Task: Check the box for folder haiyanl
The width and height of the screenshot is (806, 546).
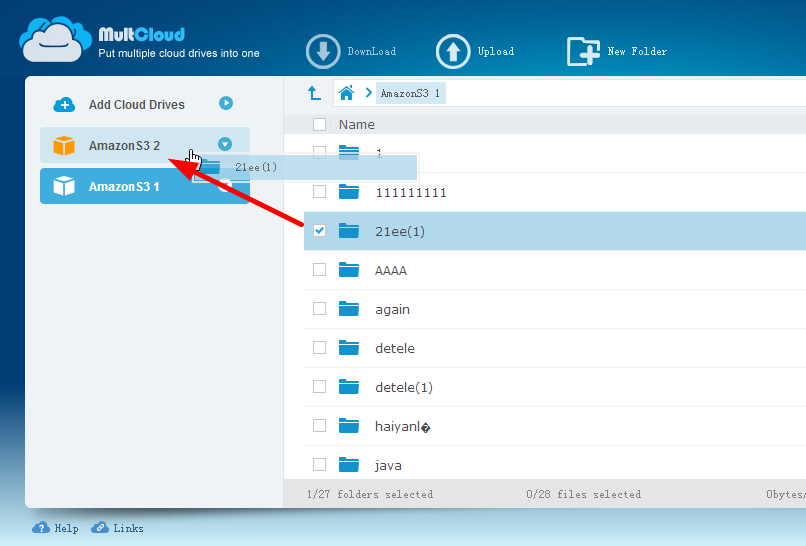Action: 319,426
